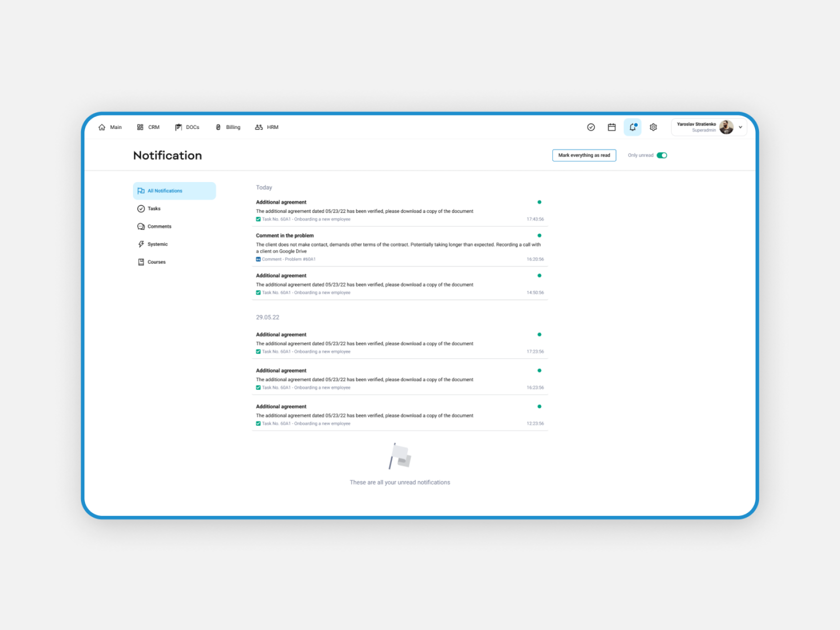Open the settings gear icon
840x630 pixels.
(x=653, y=127)
